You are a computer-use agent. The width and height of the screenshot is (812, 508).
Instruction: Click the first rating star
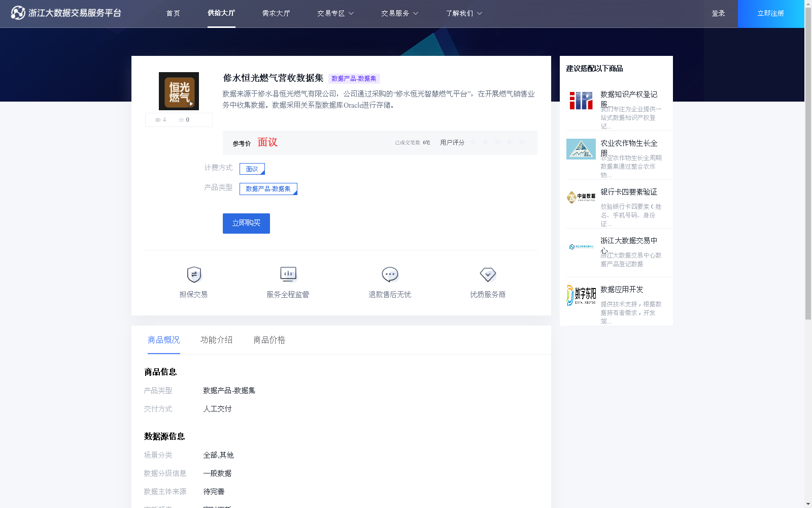click(x=473, y=142)
